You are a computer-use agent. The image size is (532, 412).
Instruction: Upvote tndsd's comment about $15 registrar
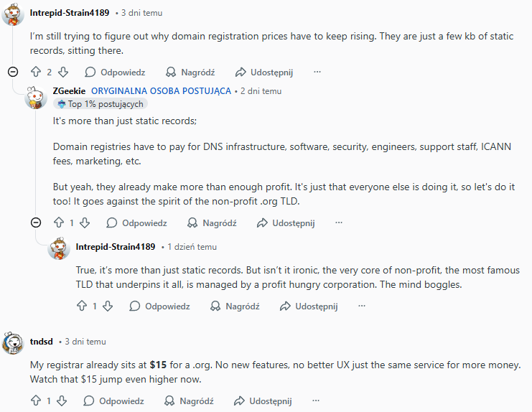(36, 401)
